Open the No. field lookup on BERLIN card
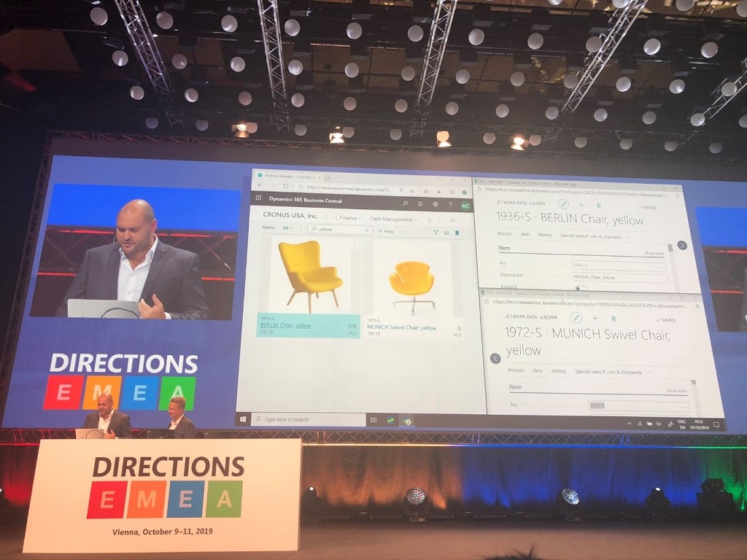The height and width of the screenshot is (560, 747). click(660, 267)
